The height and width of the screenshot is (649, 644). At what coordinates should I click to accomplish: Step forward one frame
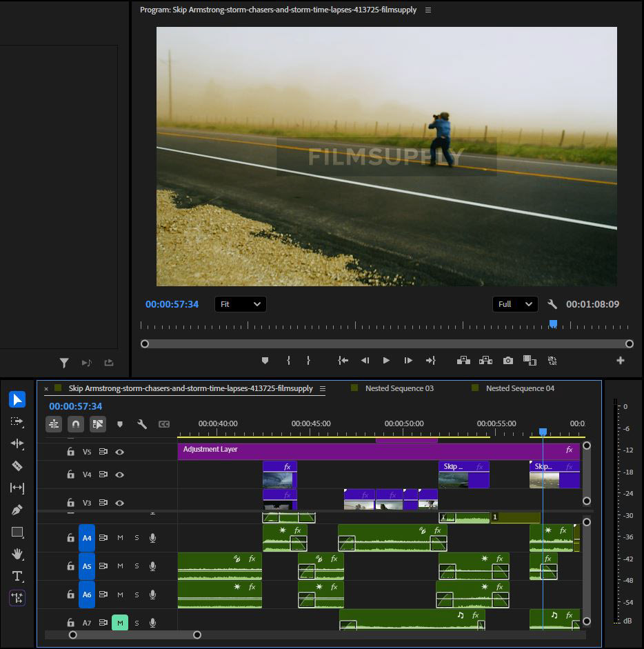(x=408, y=361)
